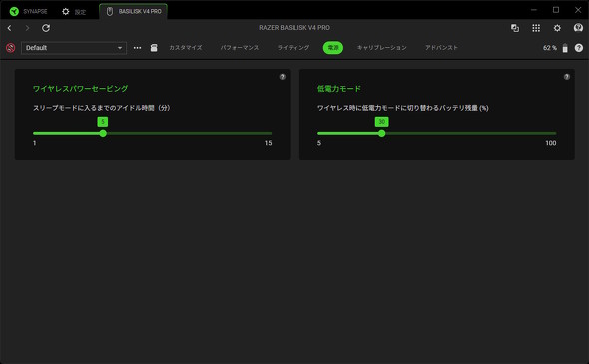Minimize the Synapse window
Screen dimensions: 589x364
tap(534, 10)
